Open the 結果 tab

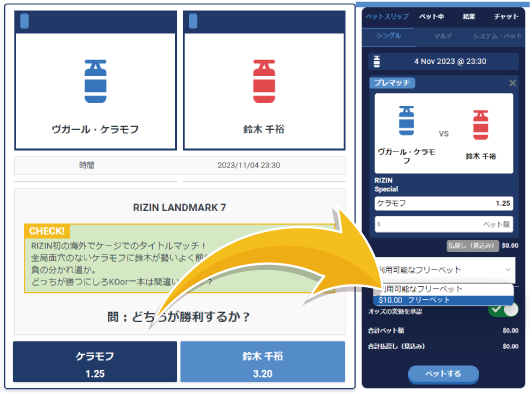[x=469, y=16]
